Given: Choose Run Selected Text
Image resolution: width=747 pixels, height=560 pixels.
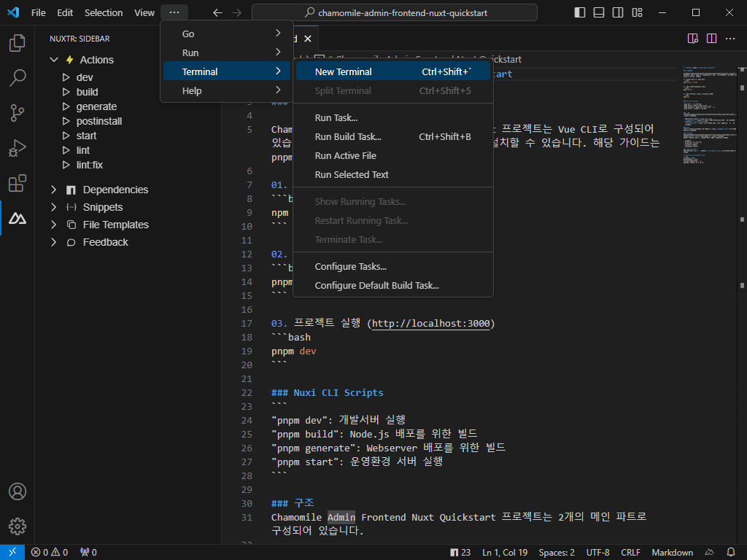Looking at the screenshot, I should tap(393, 175).
